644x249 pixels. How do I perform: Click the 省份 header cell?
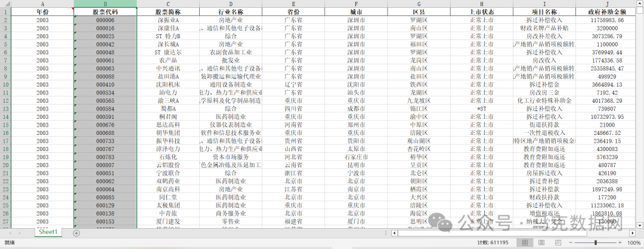click(x=293, y=11)
